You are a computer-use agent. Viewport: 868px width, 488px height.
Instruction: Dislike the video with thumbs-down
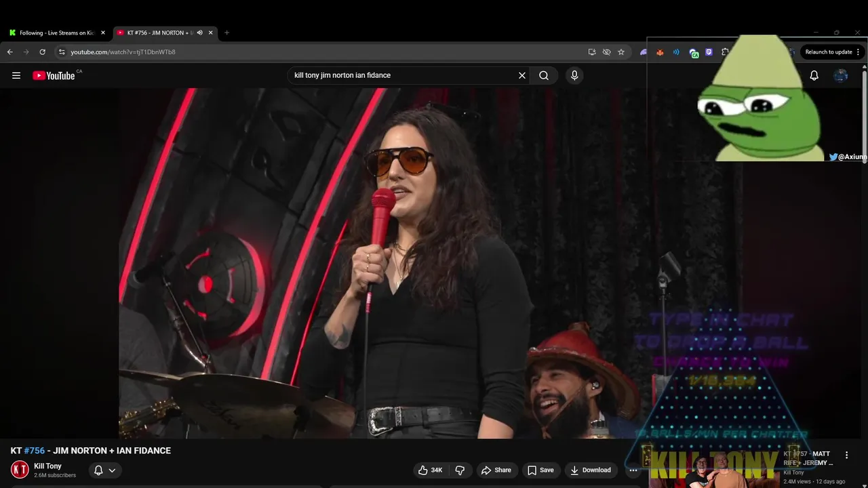[x=460, y=470]
